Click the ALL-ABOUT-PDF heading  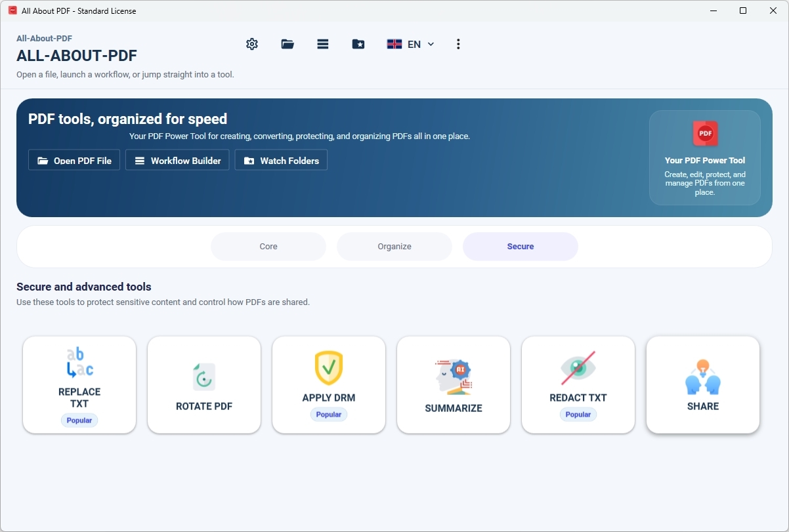tap(77, 56)
